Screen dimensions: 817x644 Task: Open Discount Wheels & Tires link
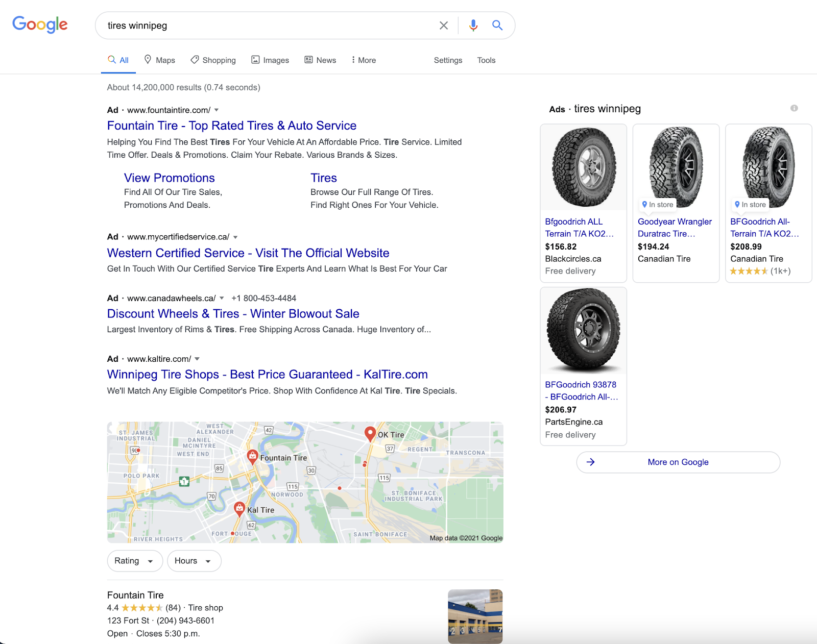(x=233, y=314)
